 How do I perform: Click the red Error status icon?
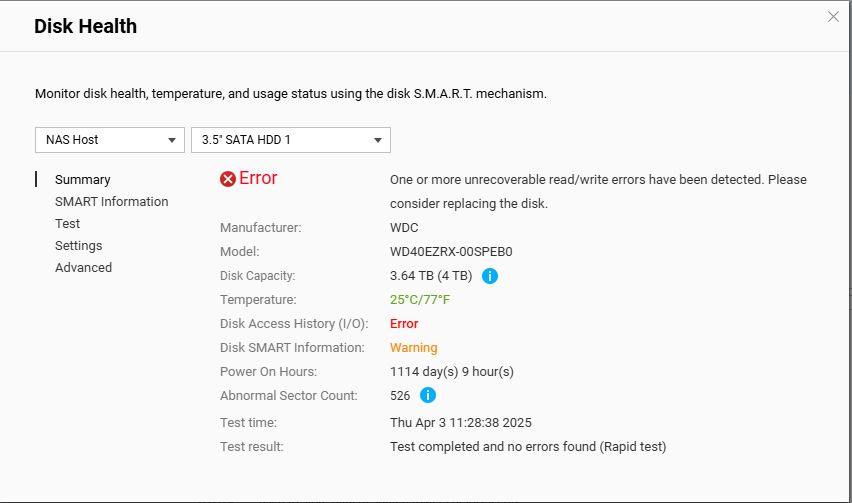(x=228, y=179)
